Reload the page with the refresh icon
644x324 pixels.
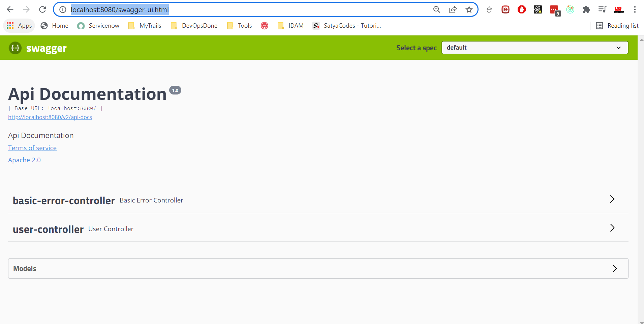click(x=42, y=9)
